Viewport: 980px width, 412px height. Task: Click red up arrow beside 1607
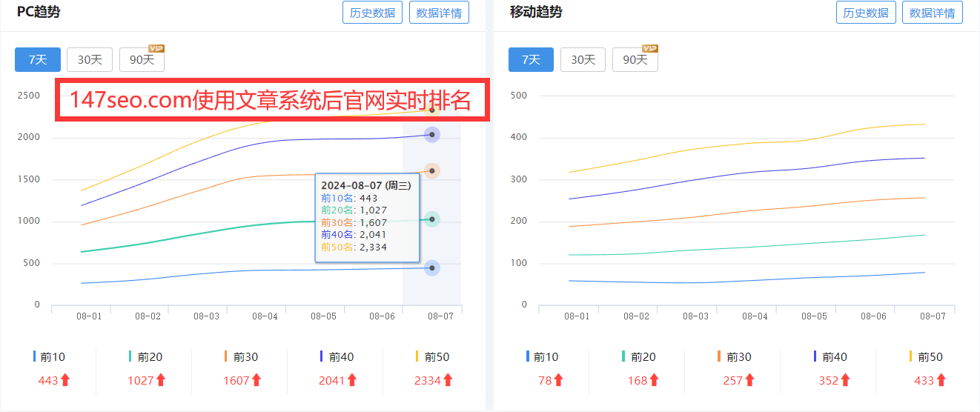[x=256, y=380]
